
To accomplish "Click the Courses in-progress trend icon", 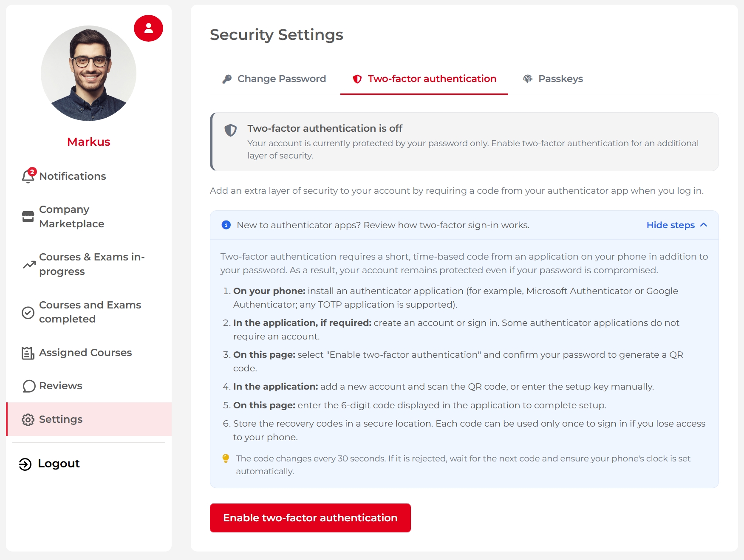I will (29, 265).
